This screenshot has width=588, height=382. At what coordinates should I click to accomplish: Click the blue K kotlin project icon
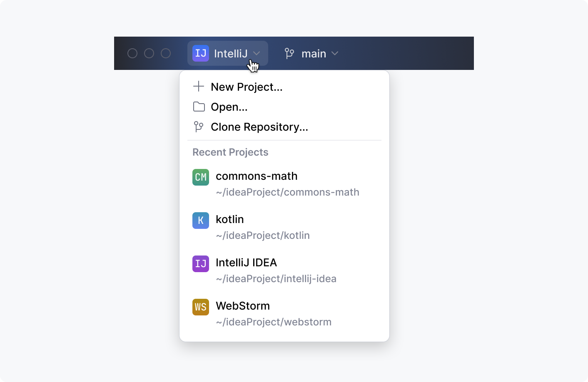201,221
